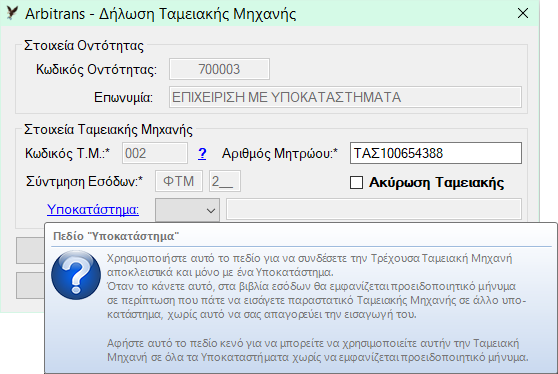The height and width of the screenshot is (374, 558).
Task: Click the ΦΤΜ prefix field
Action: pyautogui.click(x=179, y=181)
